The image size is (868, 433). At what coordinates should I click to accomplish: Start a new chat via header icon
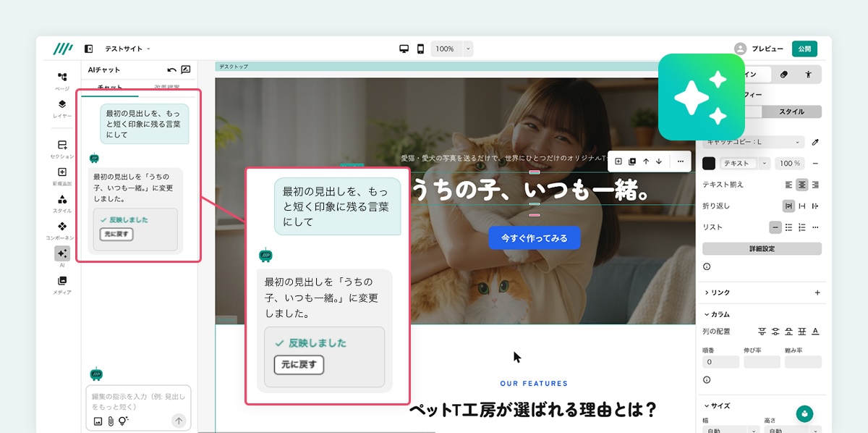pyautogui.click(x=186, y=70)
